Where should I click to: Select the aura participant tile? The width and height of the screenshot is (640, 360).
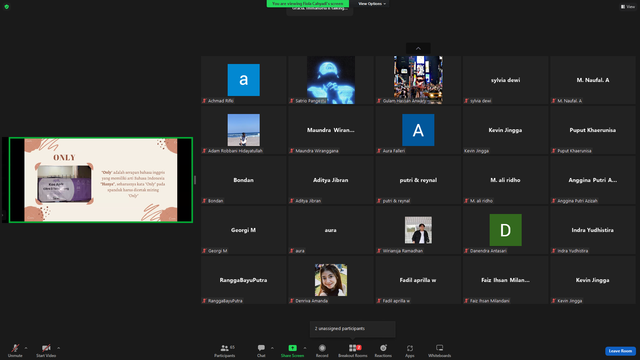coord(331,230)
